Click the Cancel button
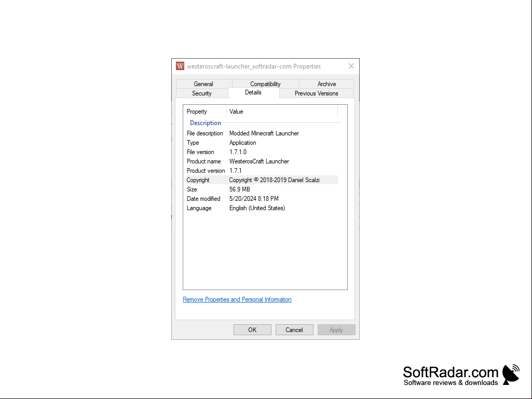 tap(294, 330)
